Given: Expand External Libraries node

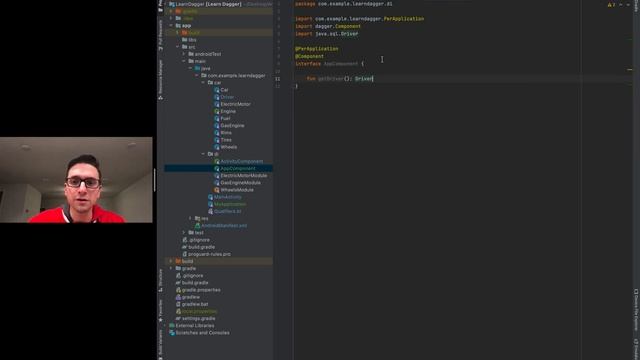Looking at the screenshot, I should tap(165, 325).
